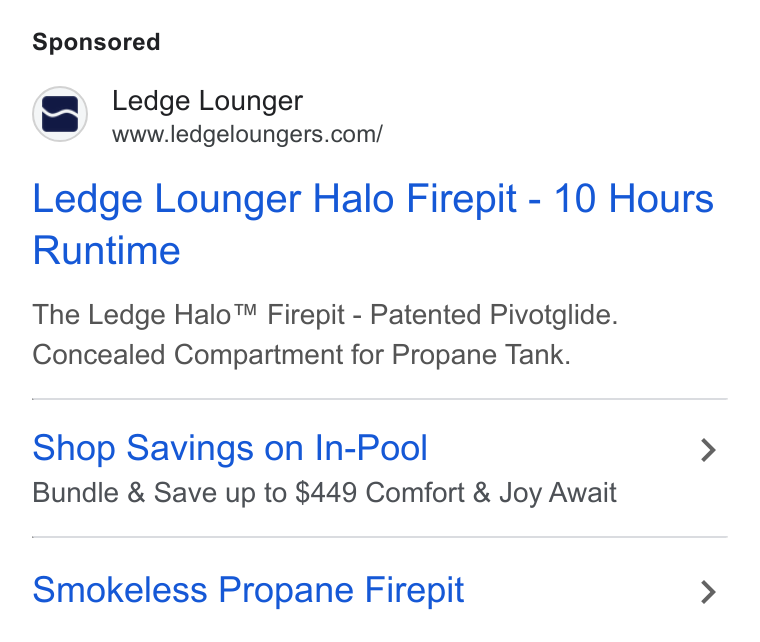Click the Ledge Lounger wave logo icon
The image size is (760, 642).
[60, 114]
